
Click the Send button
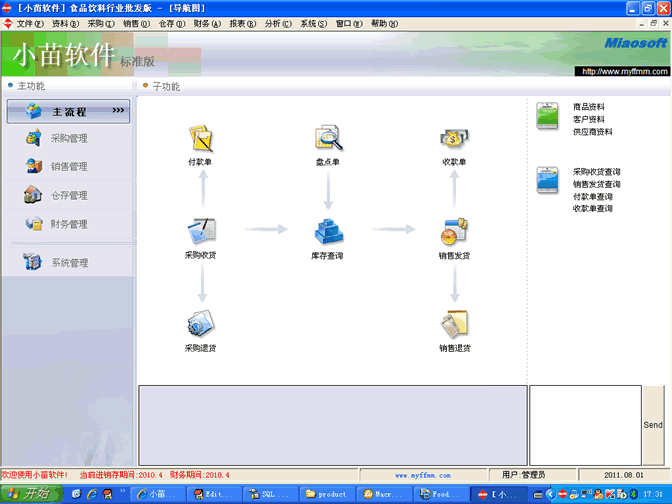click(x=653, y=425)
